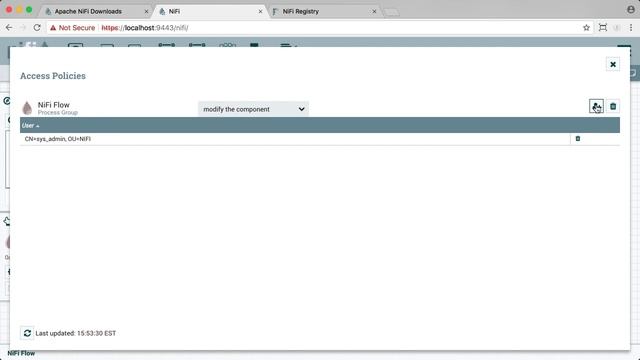Go back in browser history
The image size is (640, 360).
pos(9,28)
